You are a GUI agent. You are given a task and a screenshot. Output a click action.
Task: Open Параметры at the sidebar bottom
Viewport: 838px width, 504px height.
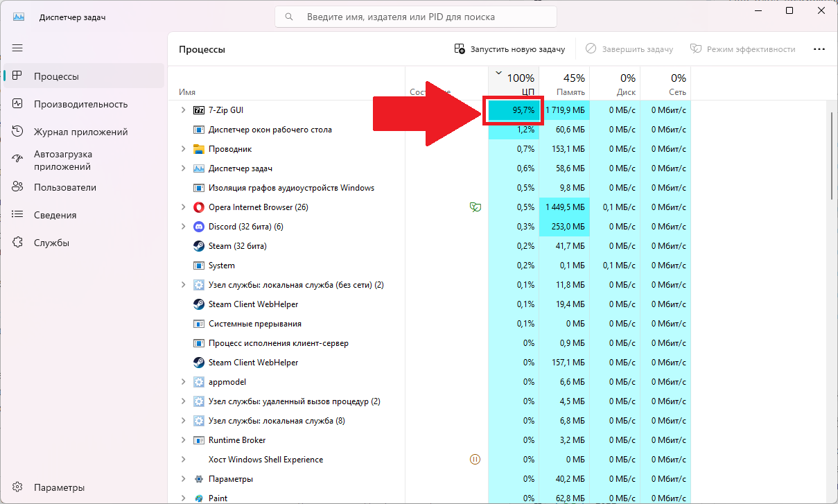pyautogui.click(x=59, y=487)
